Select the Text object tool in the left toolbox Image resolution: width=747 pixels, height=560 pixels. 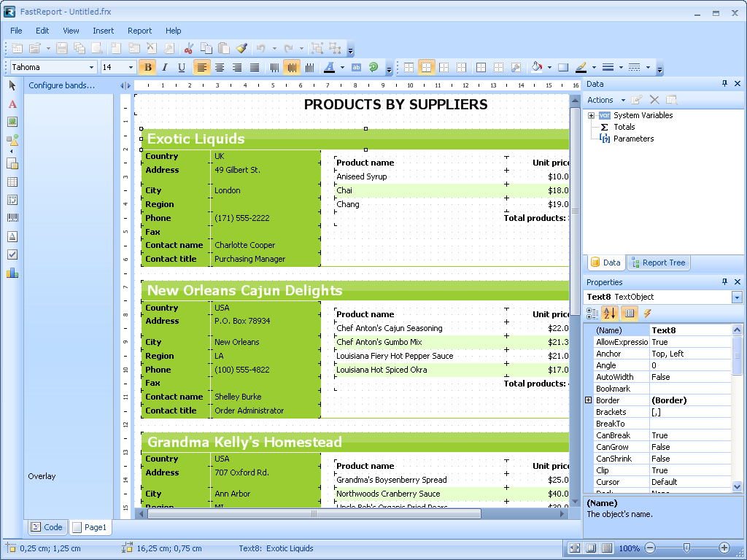[12, 104]
